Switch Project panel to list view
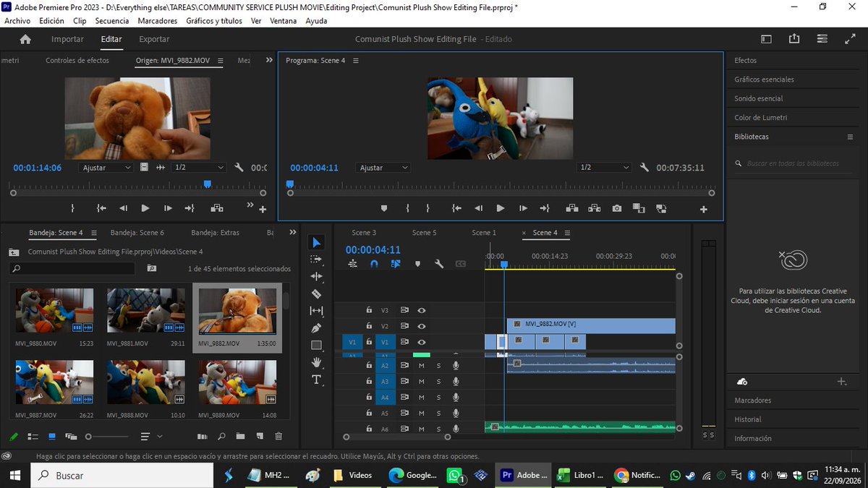 pos(33,437)
